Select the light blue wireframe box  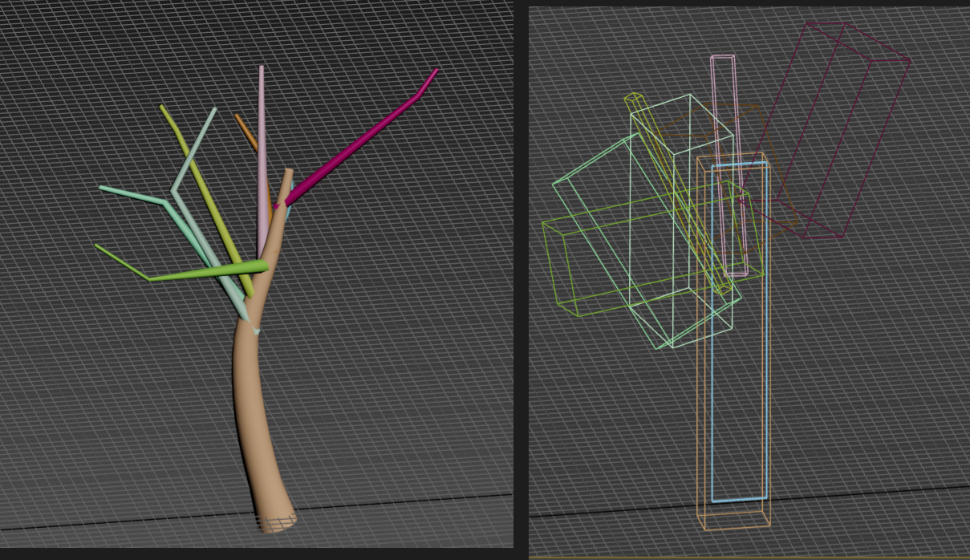pos(740,332)
